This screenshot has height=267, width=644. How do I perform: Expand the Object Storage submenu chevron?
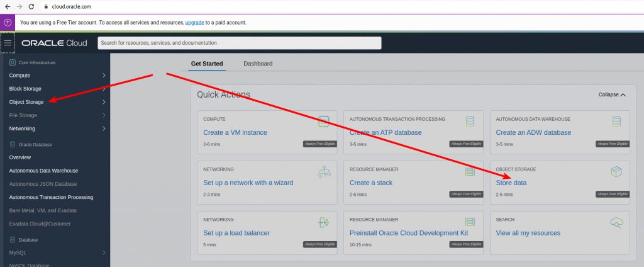click(104, 102)
